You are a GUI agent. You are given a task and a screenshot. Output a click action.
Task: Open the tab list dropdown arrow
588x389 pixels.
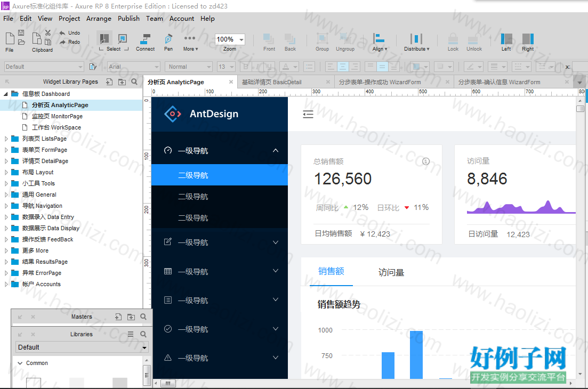tap(580, 83)
